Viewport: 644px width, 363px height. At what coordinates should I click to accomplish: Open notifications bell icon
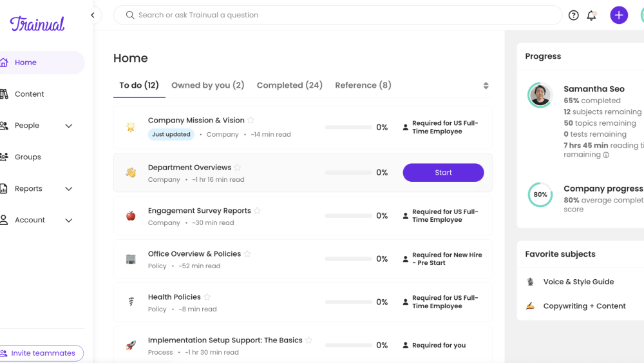tap(591, 15)
